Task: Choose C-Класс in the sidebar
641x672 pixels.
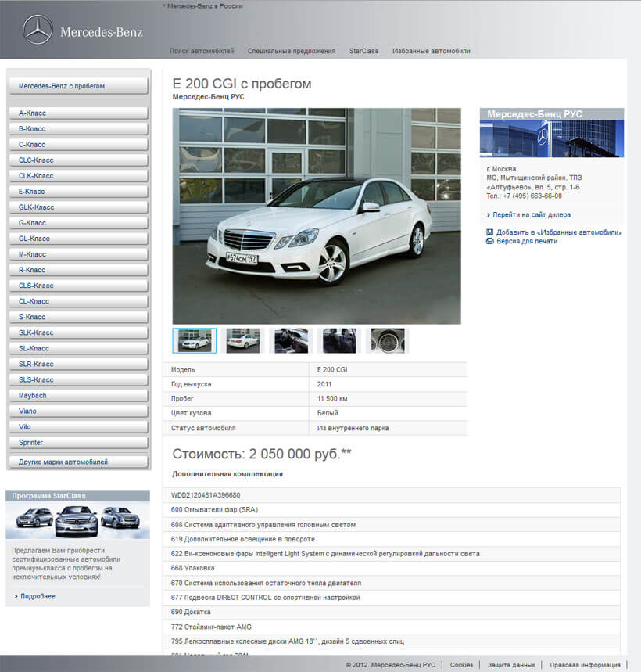Action: 78,145
